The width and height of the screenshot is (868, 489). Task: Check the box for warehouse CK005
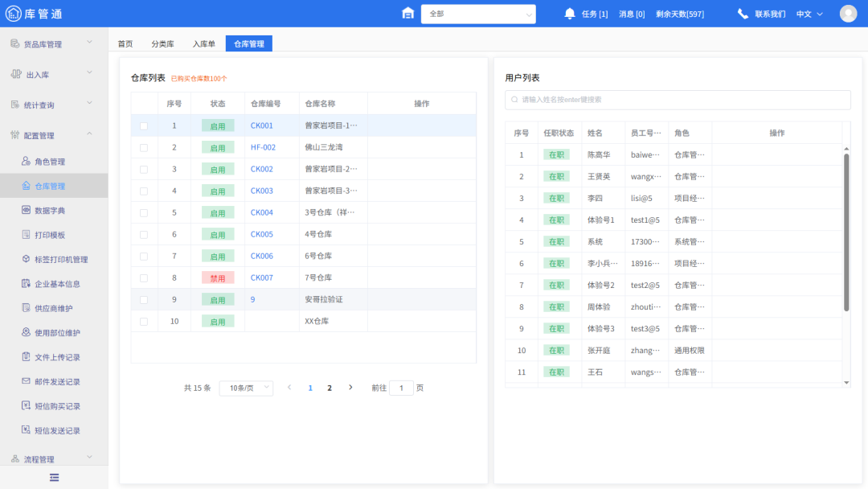144,235
